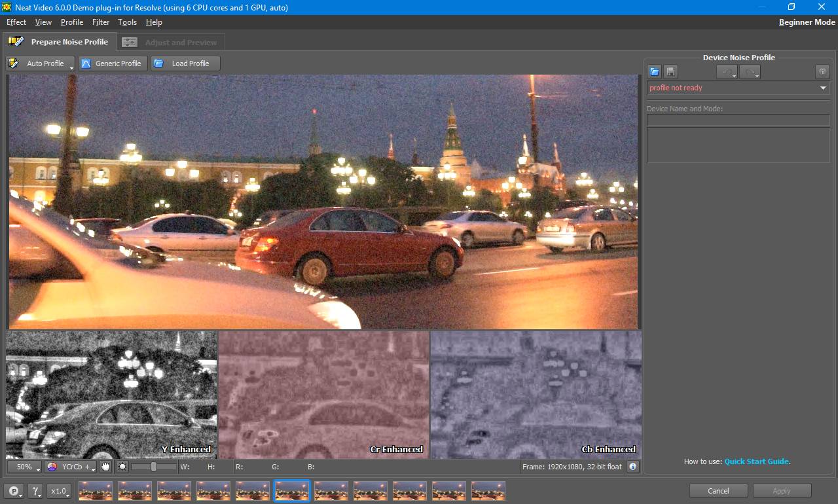Image resolution: width=838 pixels, height=504 pixels.
Task: Click the Y Enhanced channel preview
Action: coord(111,395)
